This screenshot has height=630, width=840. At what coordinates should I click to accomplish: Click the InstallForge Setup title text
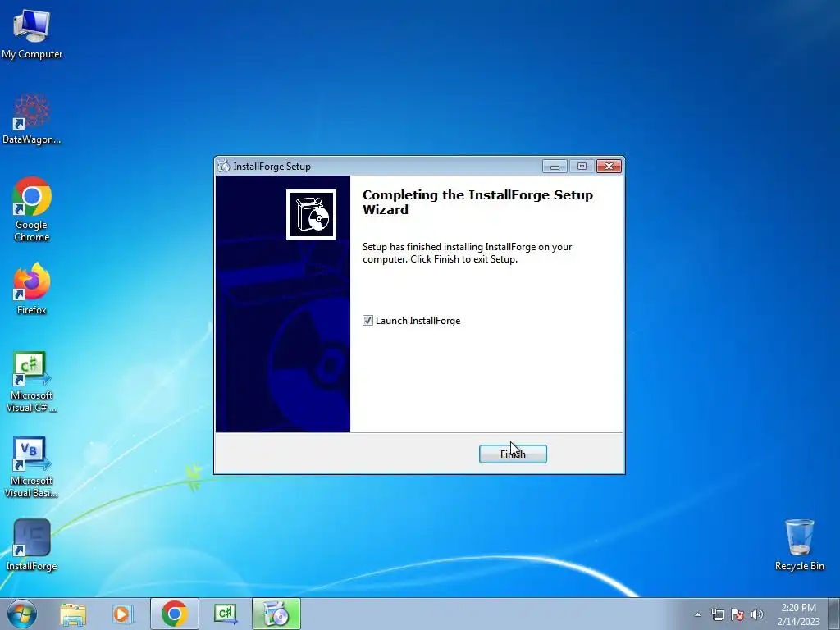(272, 167)
